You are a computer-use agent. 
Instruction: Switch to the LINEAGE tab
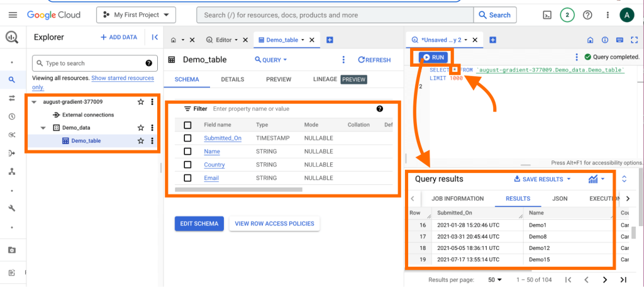[325, 79]
